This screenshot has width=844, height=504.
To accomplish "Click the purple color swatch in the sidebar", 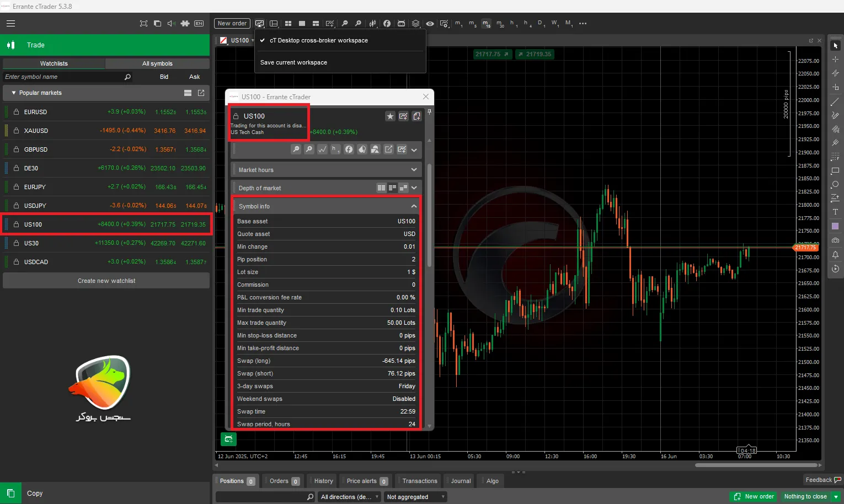I will coord(835,226).
